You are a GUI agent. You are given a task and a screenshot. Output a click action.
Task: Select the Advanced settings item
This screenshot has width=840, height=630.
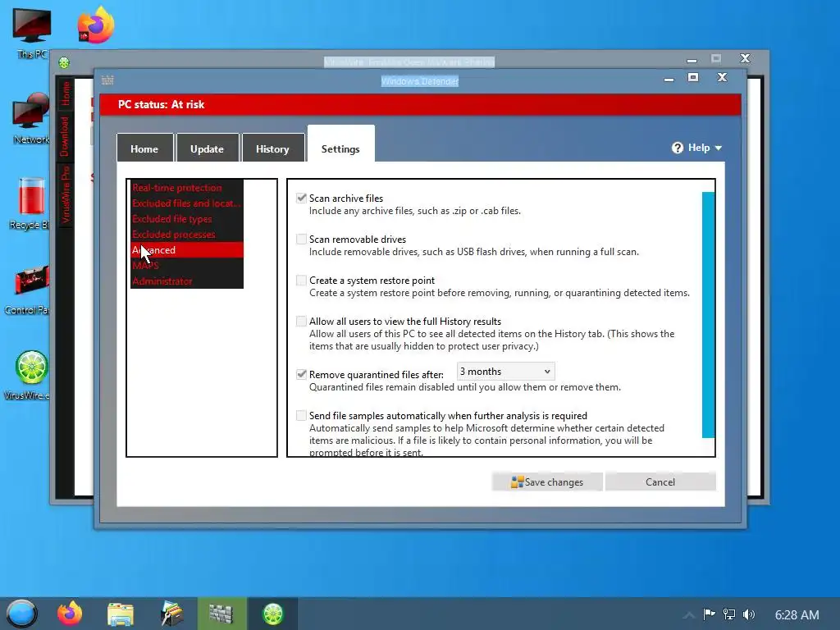[x=187, y=249]
